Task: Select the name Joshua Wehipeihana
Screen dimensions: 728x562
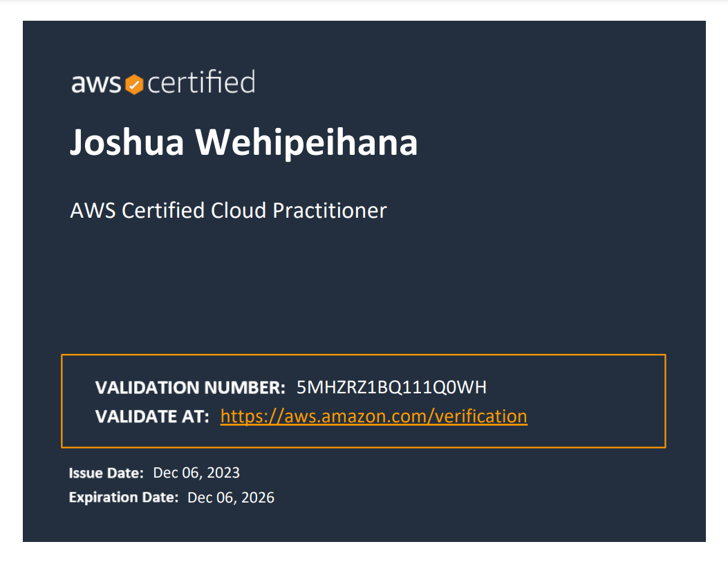Action: (244, 142)
